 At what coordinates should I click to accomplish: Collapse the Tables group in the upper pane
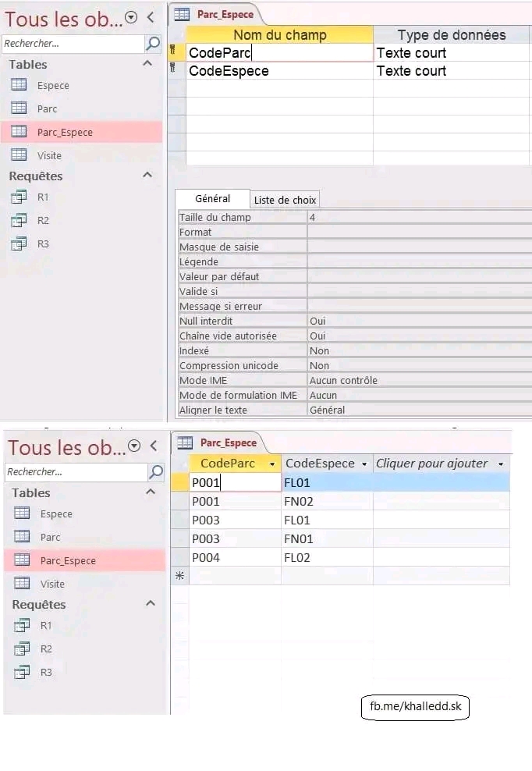click(147, 64)
